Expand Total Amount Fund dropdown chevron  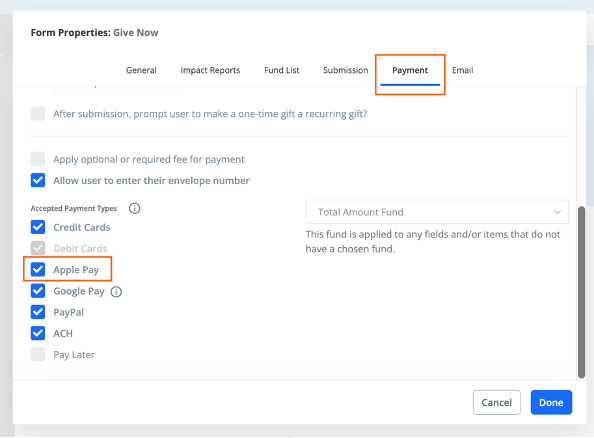coord(557,212)
